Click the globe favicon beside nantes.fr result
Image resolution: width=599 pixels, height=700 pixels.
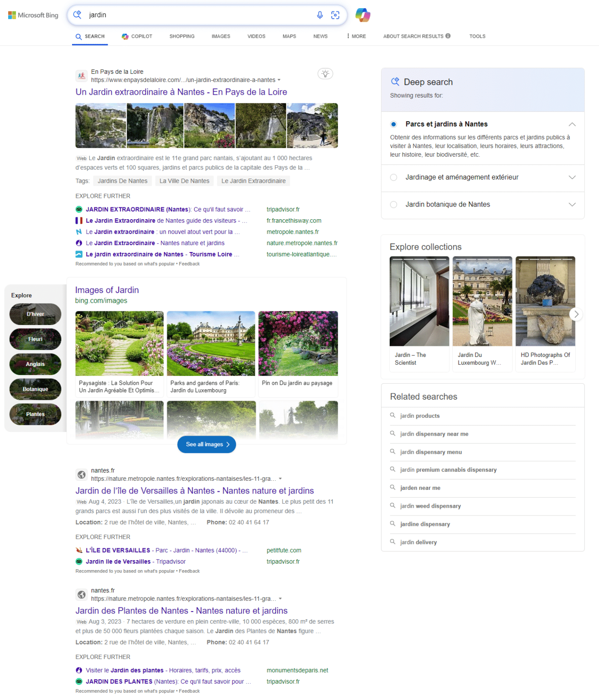(82, 474)
